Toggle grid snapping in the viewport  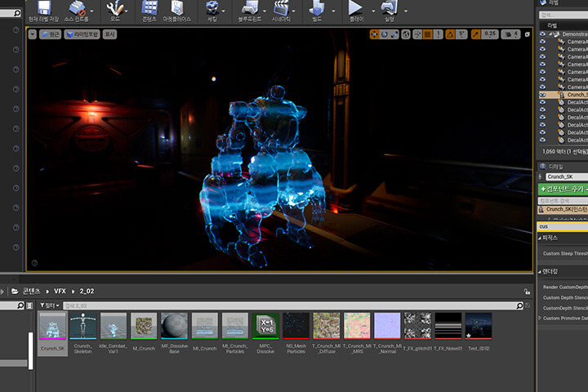(x=427, y=34)
